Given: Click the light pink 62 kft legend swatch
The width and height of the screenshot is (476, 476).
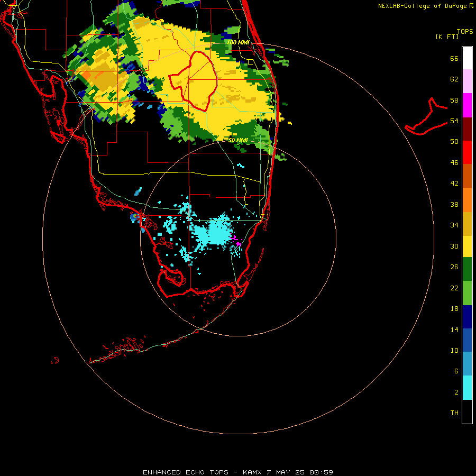Looking at the screenshot, I should click(467, 81).
